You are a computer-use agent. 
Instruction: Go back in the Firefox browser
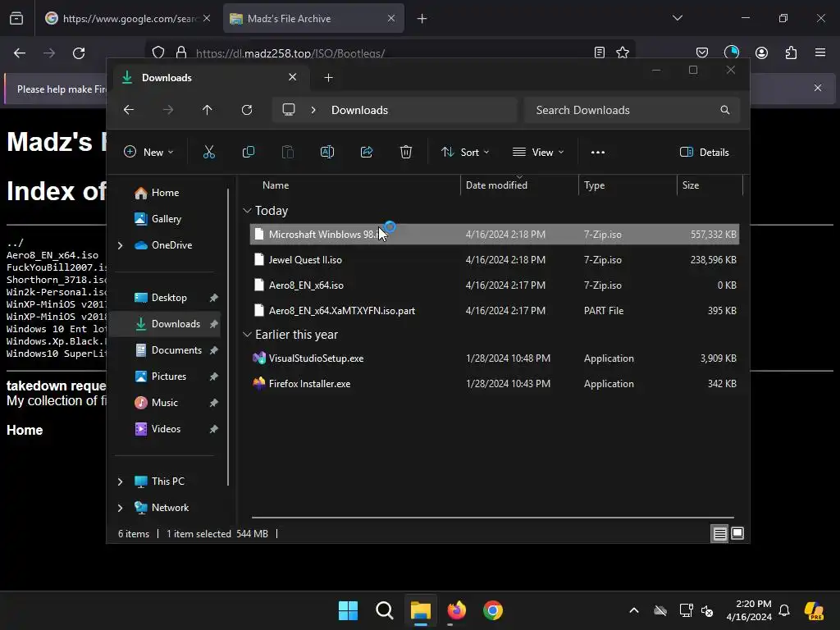[20, 53]
